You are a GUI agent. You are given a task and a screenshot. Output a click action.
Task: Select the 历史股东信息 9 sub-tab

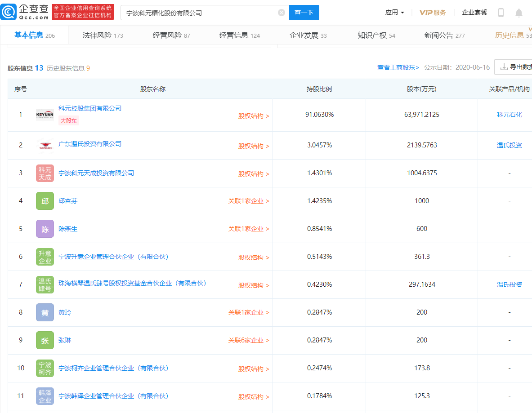68,68
